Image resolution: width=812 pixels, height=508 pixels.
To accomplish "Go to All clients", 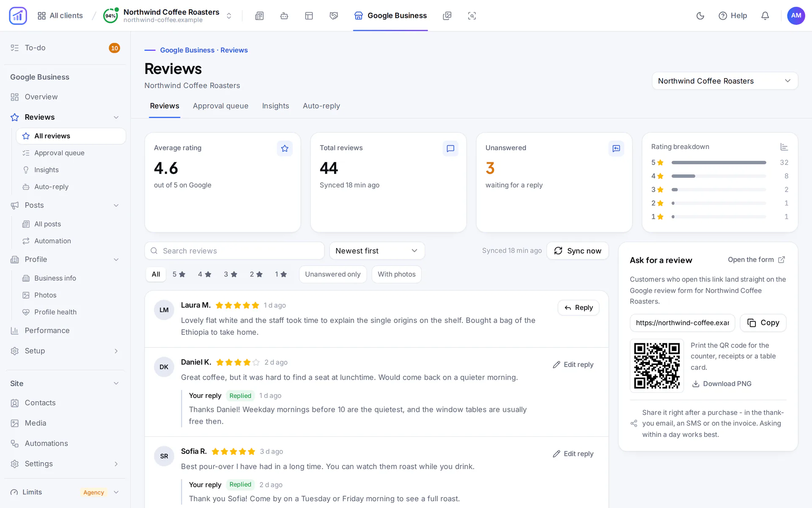I will (x=60, y=16).
